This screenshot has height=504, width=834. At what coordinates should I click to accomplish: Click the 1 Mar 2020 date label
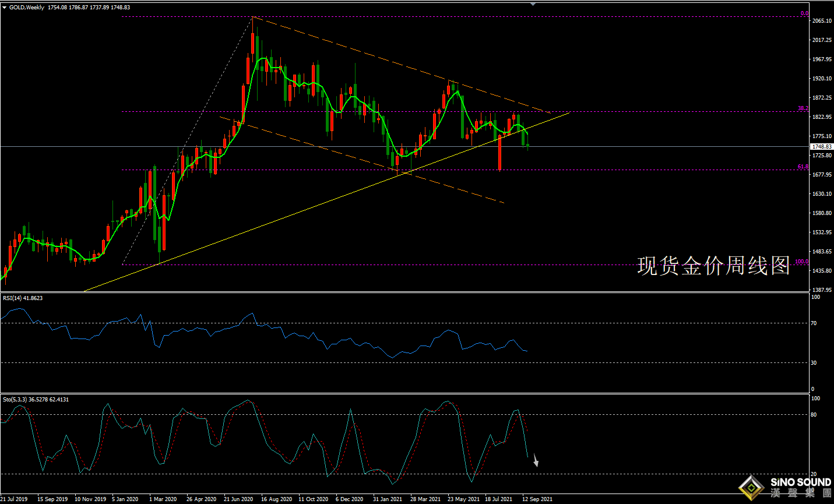click(x=163, y=499)
